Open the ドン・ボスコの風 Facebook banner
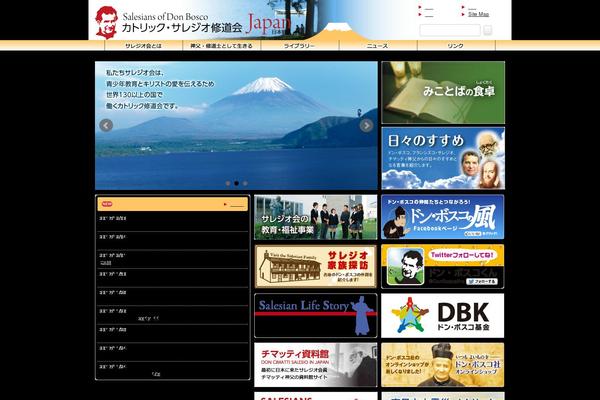The image size is (600, 400). (443, 217)
